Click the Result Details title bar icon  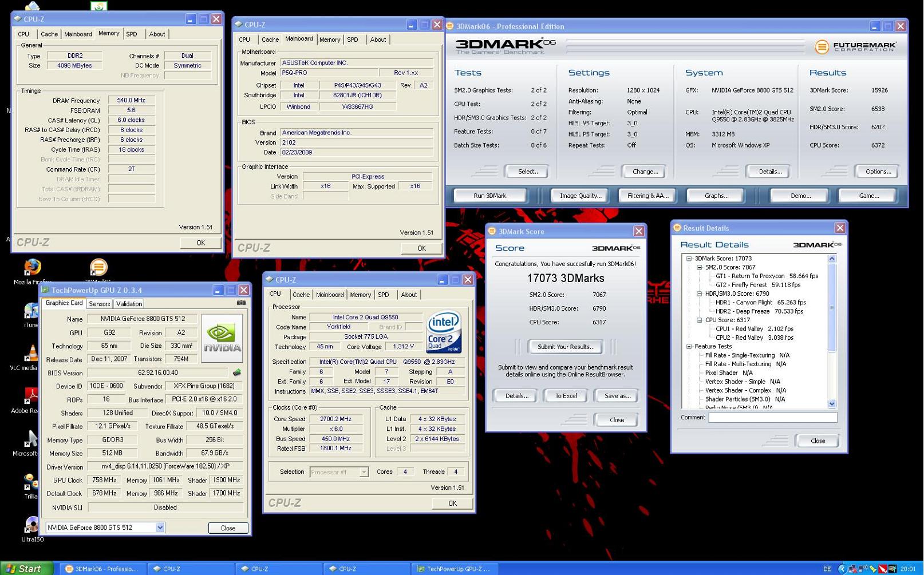(677, 228)
